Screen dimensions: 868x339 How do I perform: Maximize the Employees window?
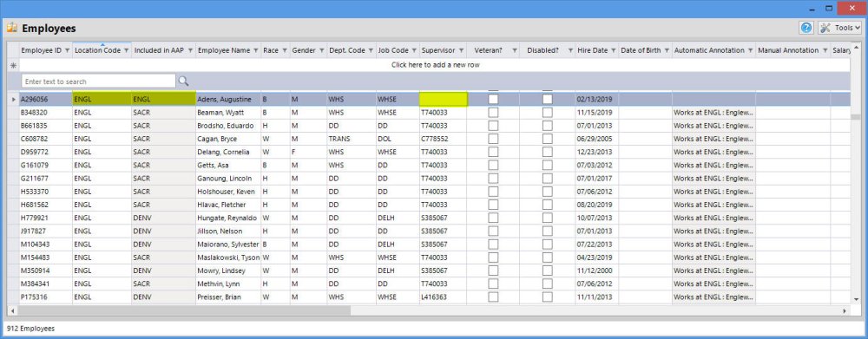829,9
